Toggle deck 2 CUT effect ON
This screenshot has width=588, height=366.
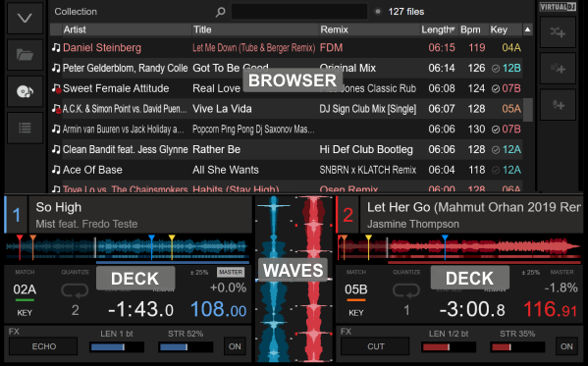tap(566, 346)
